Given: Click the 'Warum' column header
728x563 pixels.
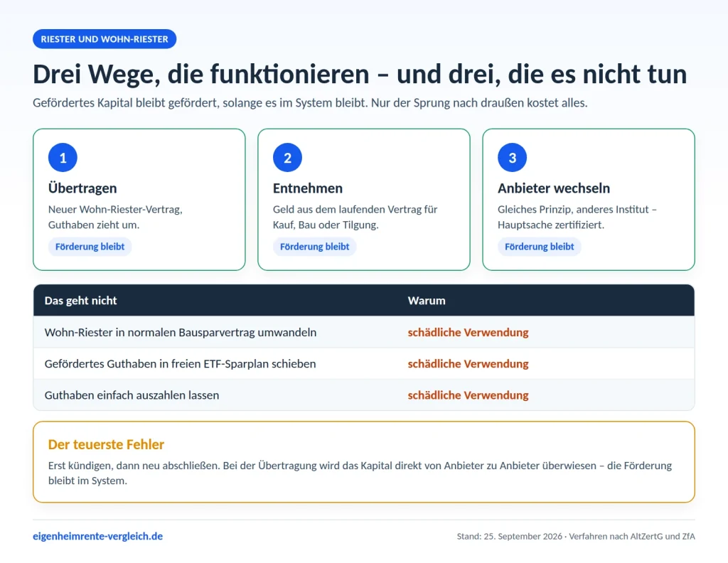Looking at the screenshot, I should (x=427, y=300).
